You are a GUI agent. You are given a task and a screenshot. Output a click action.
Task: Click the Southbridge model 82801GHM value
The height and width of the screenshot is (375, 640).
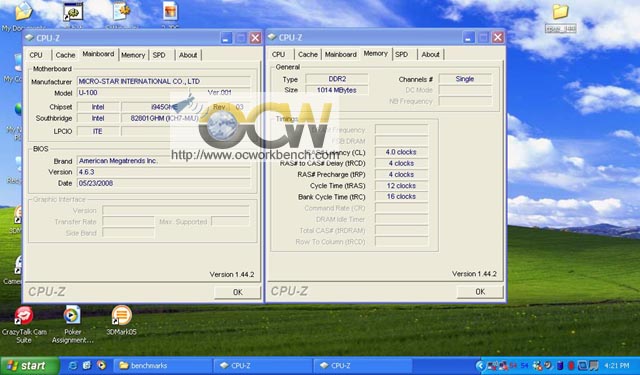[x=164, y=118]
